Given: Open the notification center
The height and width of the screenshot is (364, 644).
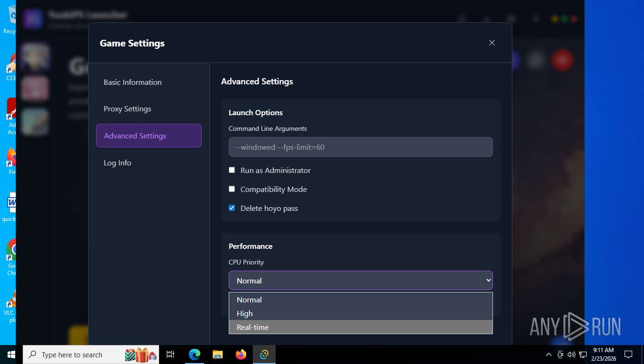Looking at the screenshot, I should pos(628,355).
